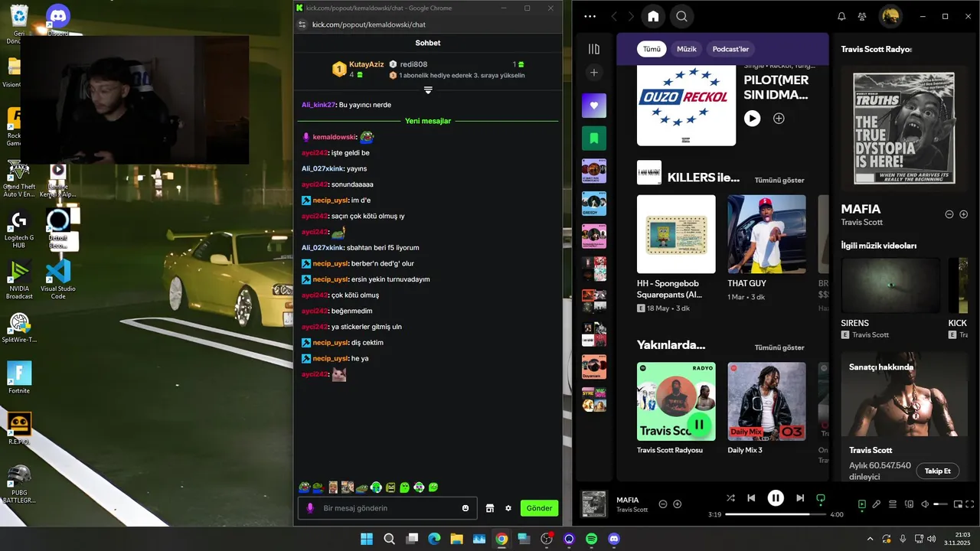Open Kick chat shop icon
Image resolution: width=980 pixels, height=551 pixels.
coord(490,508)
